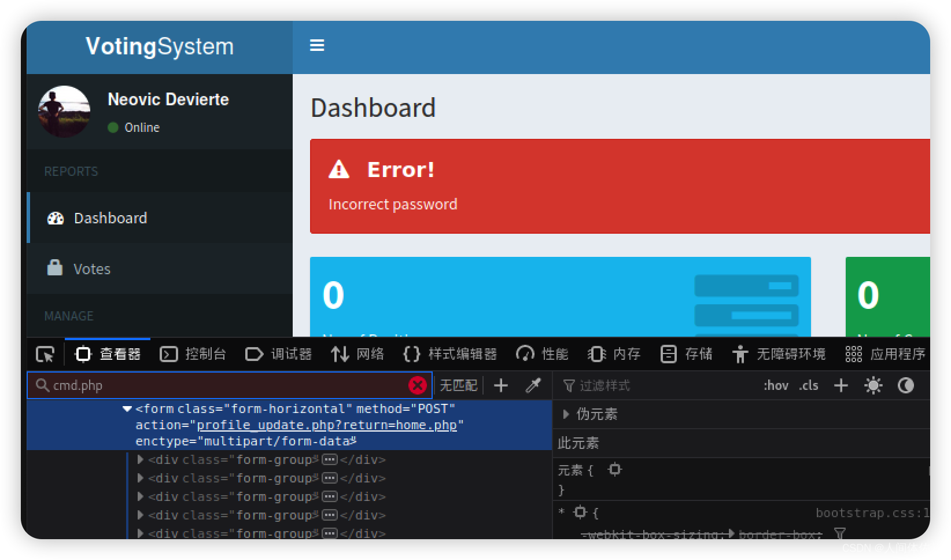The image size is (951, 560).
Task: Switch to the 网络 network tab
Action: (x=357, y=354)
